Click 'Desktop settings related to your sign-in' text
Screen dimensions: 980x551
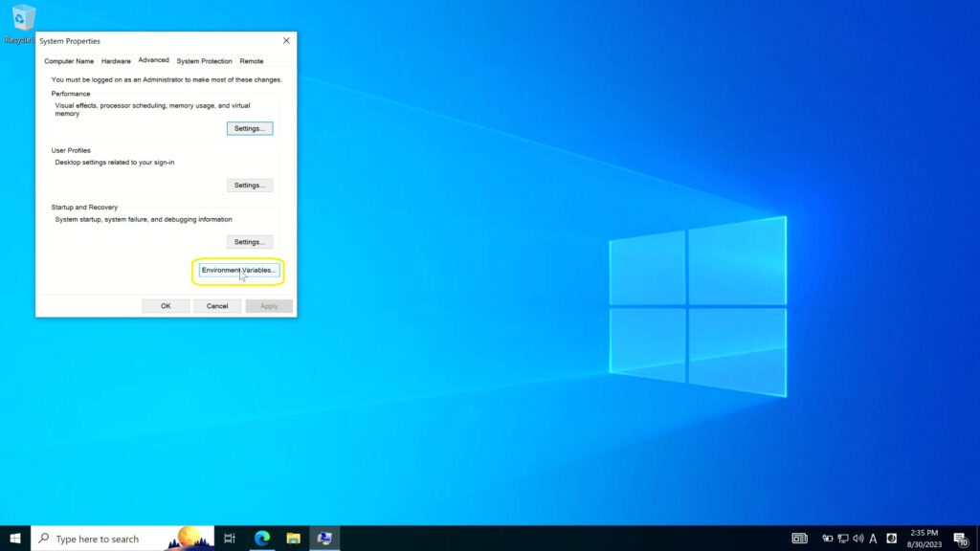pos(115,163)
